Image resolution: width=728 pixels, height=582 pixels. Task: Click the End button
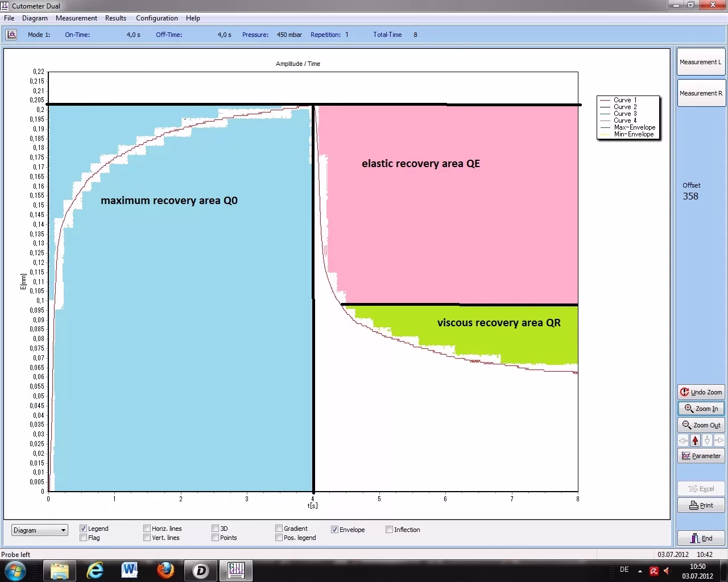click(x=701, y=538)
